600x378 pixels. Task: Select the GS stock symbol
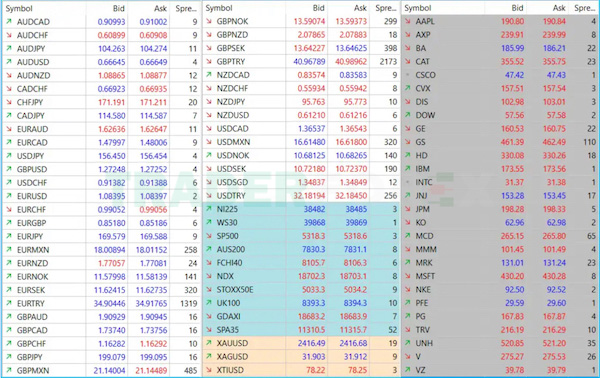421,142
